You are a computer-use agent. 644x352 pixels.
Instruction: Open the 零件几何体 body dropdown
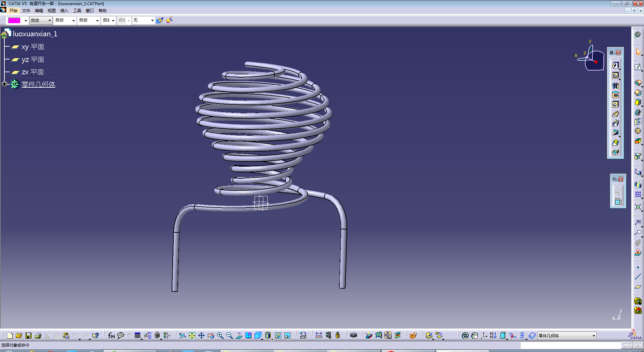(x=593, y=336)
